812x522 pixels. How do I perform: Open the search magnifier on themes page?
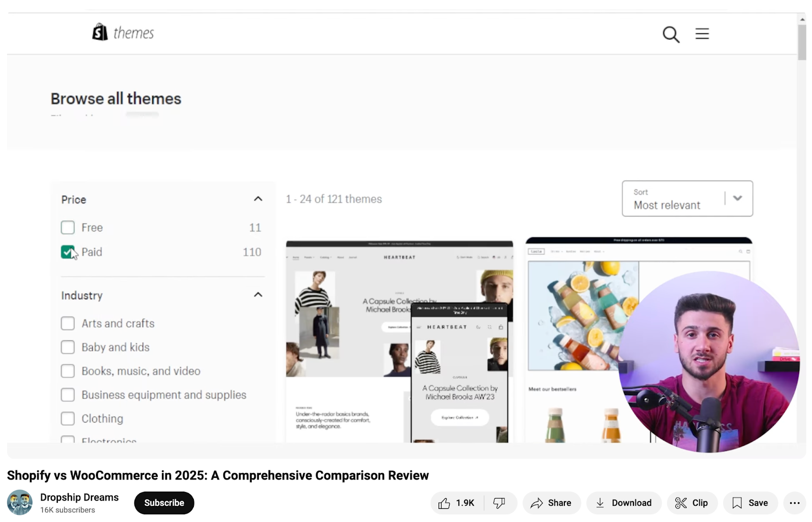(671, 34)
